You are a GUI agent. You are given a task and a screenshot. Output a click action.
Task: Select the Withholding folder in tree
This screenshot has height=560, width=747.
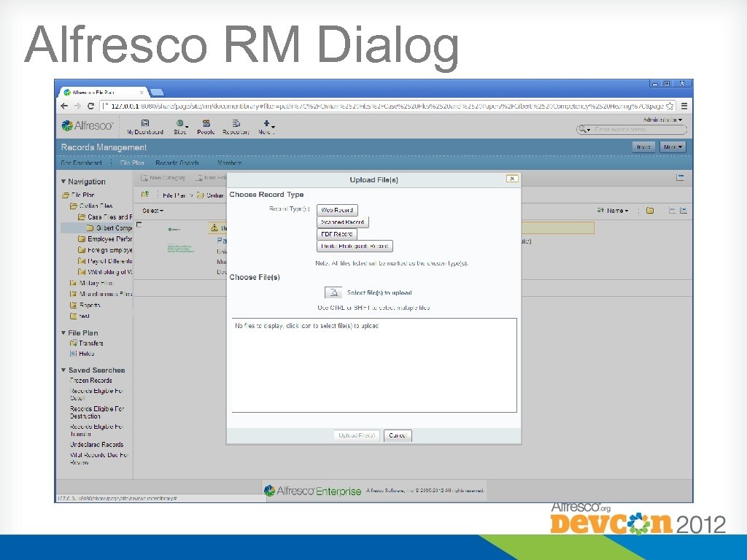(105, 272)
